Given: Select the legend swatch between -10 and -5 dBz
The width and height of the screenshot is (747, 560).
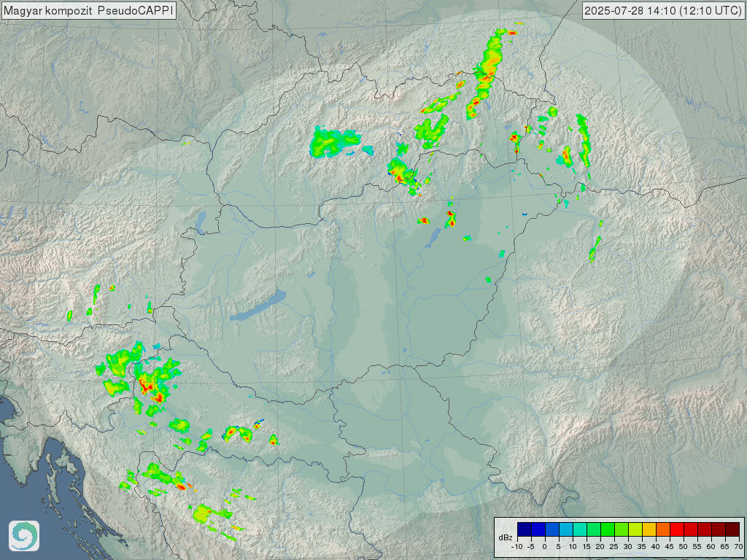Looking at the screenshot, I should click(524, 529).
